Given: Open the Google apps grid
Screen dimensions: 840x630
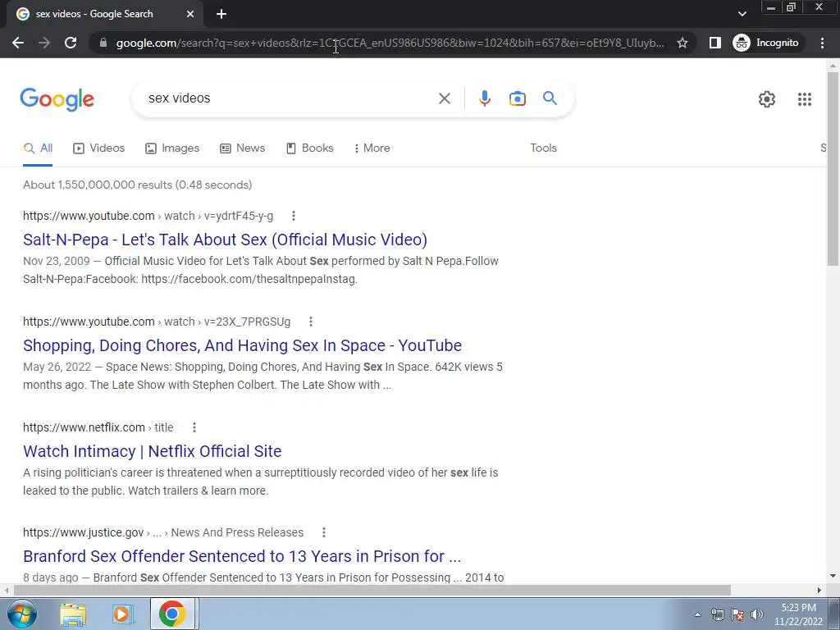Looking at the screenshot, I should (804, 99).
